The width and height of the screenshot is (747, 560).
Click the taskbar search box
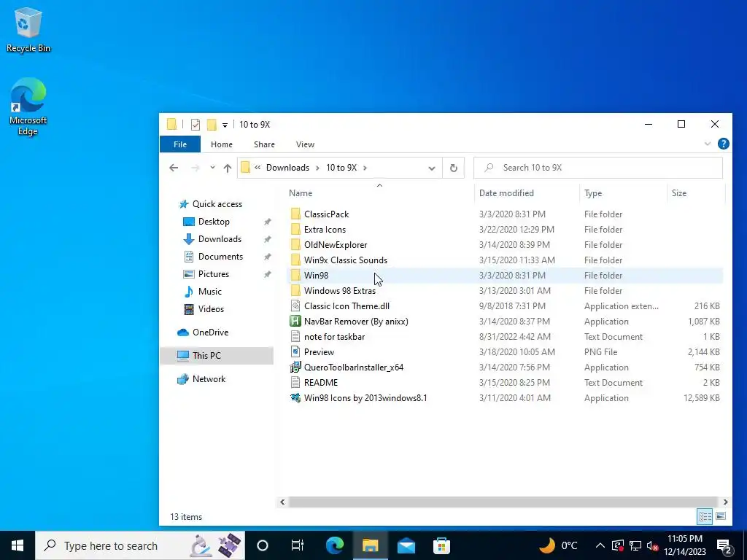tap(140, 545)
